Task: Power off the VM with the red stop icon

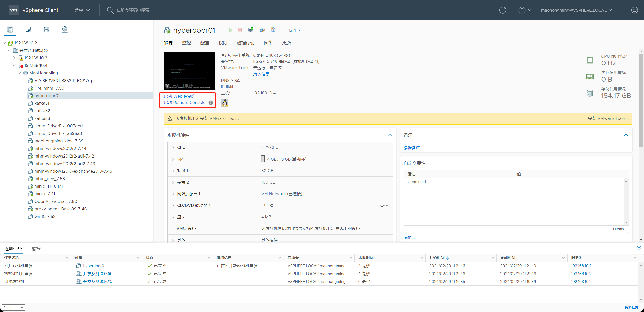Action: 240,30
